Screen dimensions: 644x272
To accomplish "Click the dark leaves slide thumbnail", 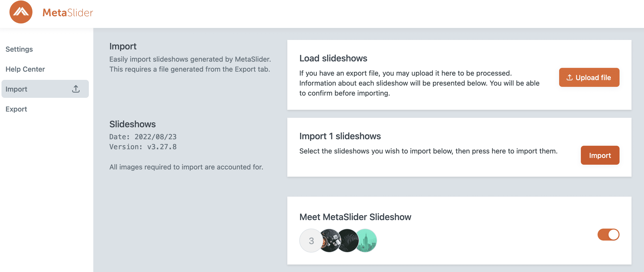I will [x=348, y=241].
